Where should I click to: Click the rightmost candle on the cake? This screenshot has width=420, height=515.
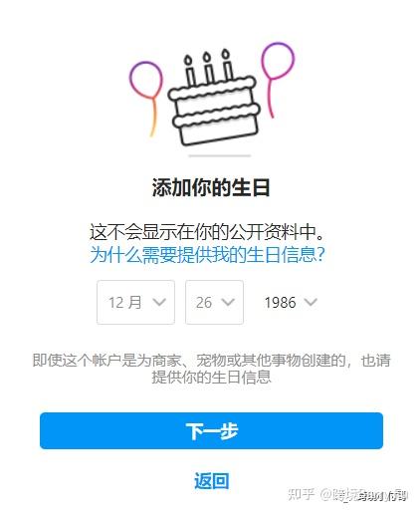(227, 65)
